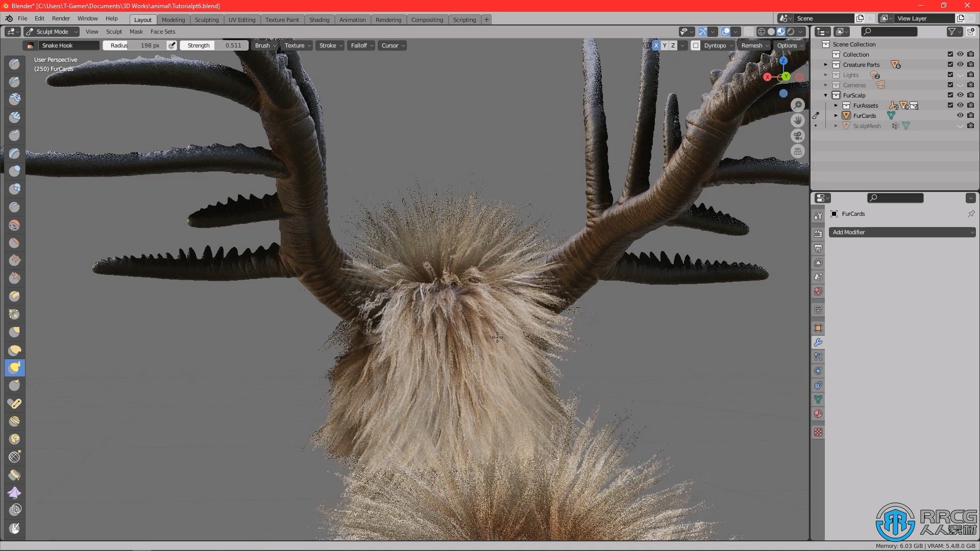Open the Falloff settings dropdown

362,45
